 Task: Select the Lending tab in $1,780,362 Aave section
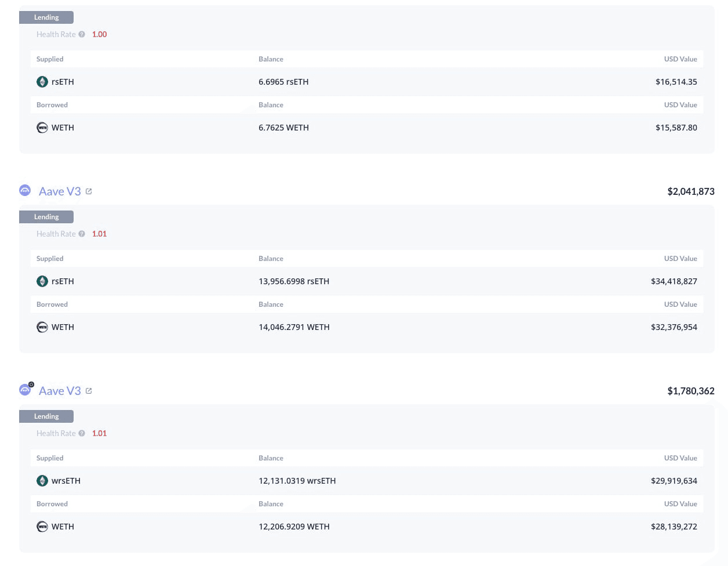coord(46,416)
